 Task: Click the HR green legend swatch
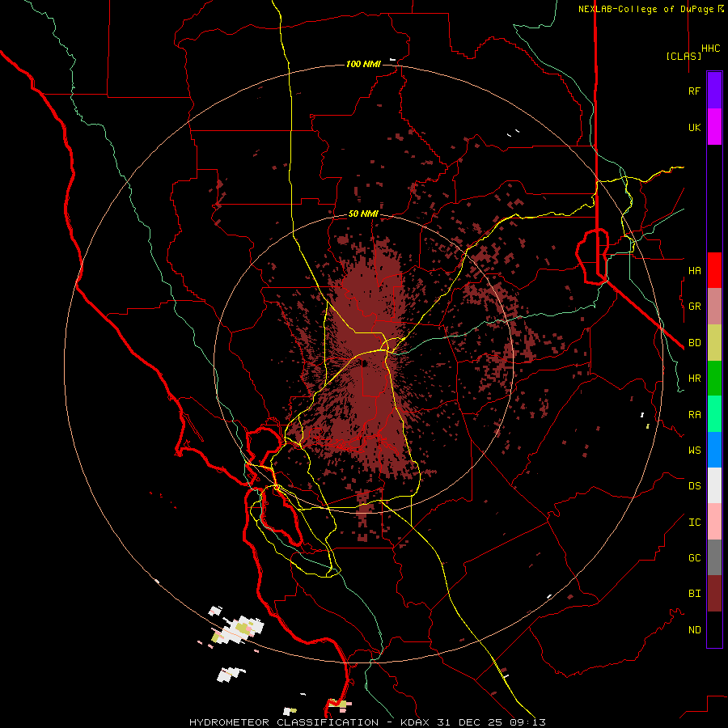point(714,379)
